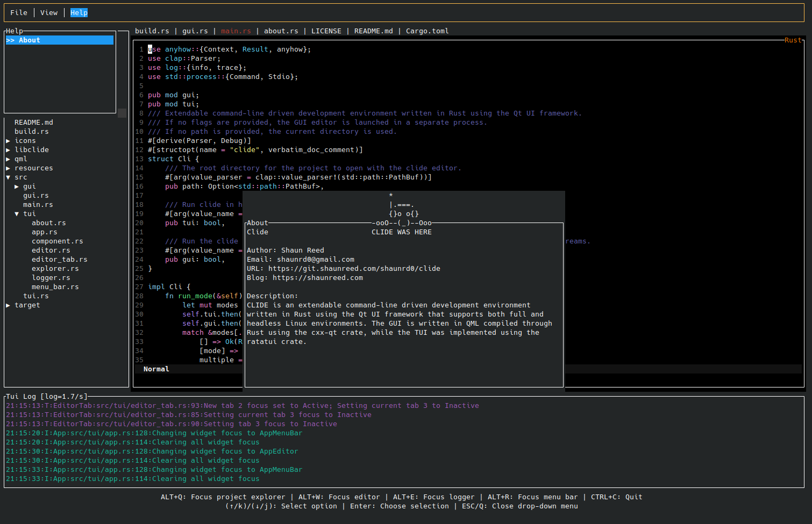
Task: Collapse the tui folder arrow
Action: click(x=17, y=214)
